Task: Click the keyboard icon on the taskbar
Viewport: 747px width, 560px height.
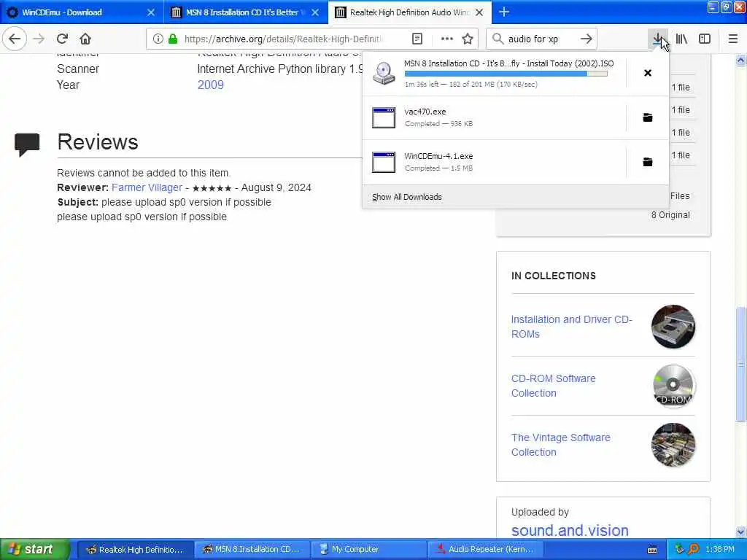Action: point(652,550)
